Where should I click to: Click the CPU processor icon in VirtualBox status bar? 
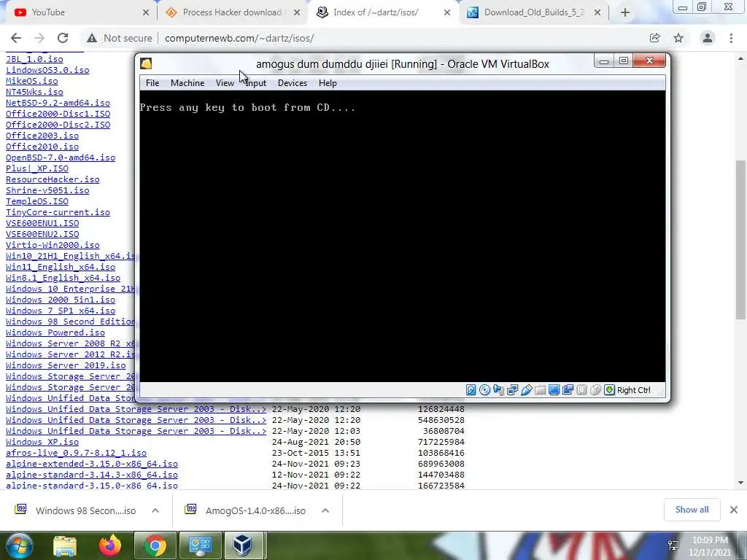point(581,390)
